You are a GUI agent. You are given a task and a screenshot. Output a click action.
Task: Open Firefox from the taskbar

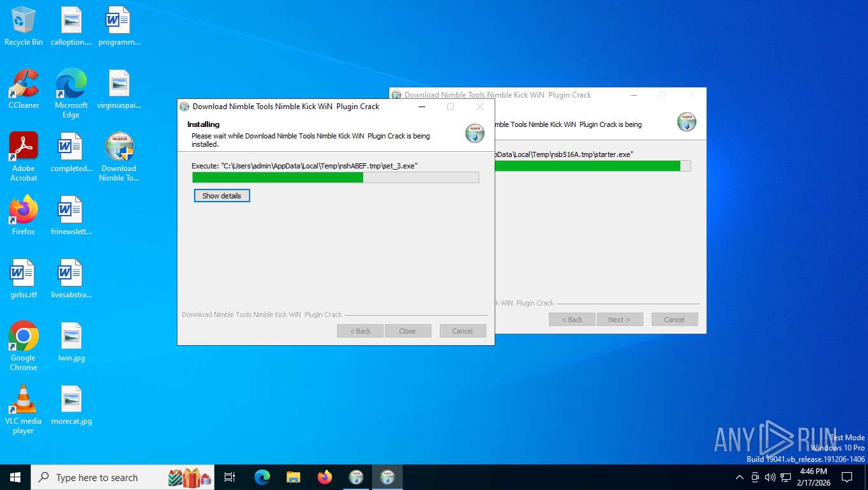coord(325,477)
